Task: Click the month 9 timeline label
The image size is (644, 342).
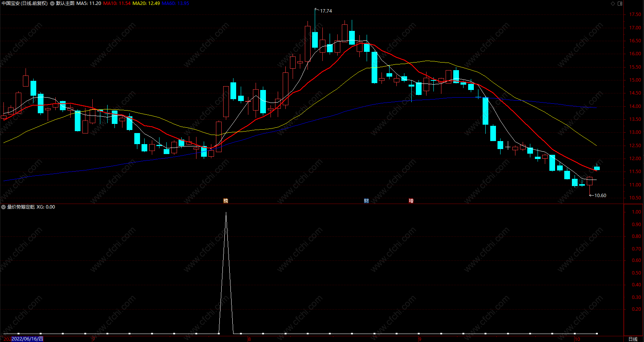Action: point(420,339)
